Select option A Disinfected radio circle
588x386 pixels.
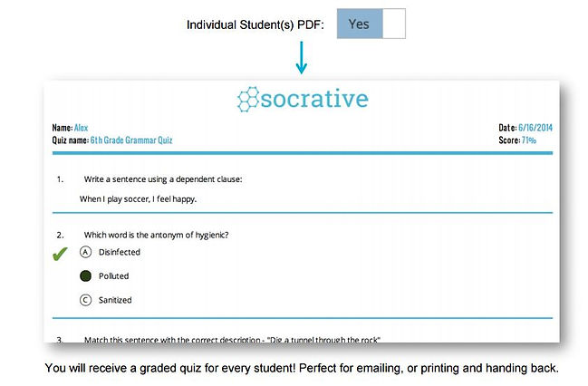pos(85,252)
